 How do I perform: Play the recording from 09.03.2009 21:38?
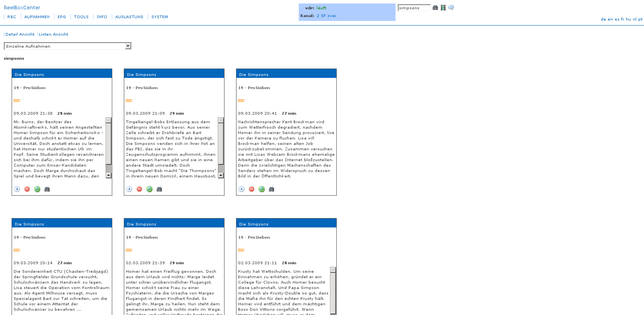17,189
